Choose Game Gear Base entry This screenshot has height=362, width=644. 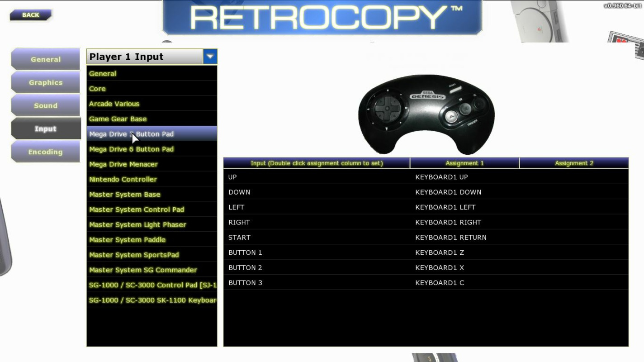click(152, 119)
